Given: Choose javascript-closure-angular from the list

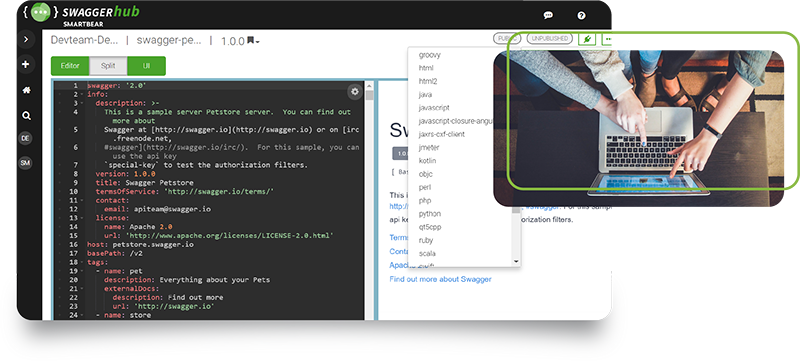Looking at the screenshot, I should click(x=455, y=121).
